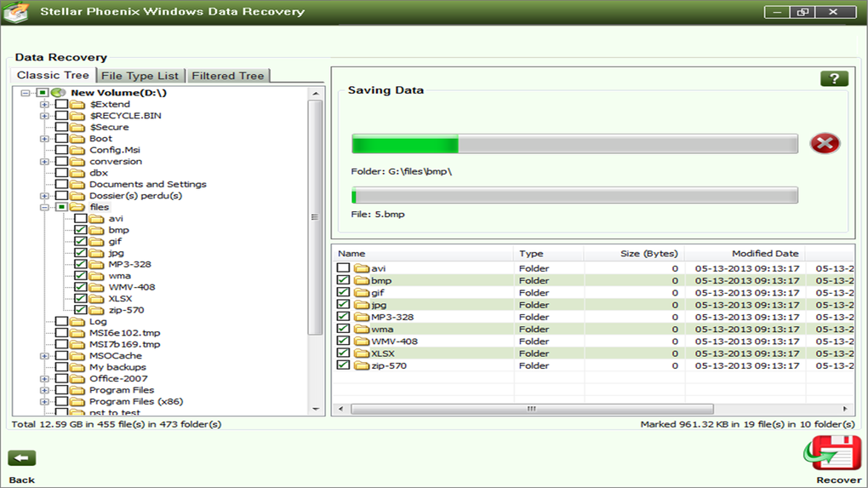Click the overall folder progress bar
Screen dimensions: 868x488
click(x=574, y=144)
